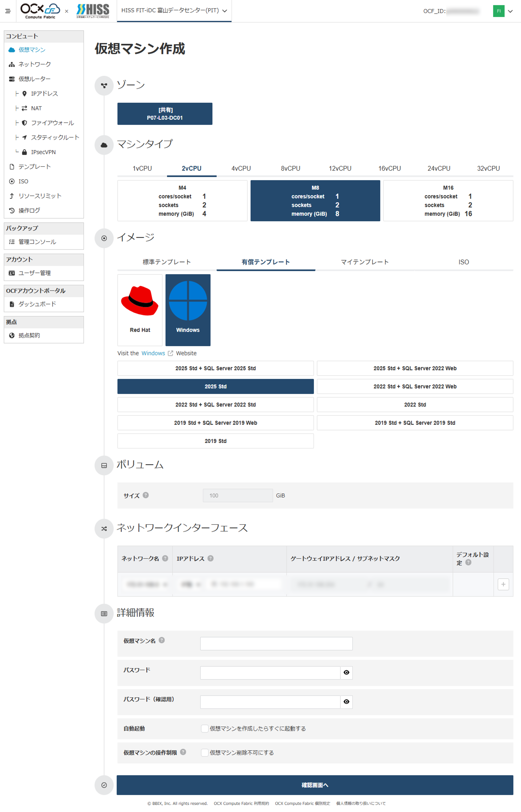Open 仮想マシン in sidebar
Viewport: 521px width, 812px height.
[32, 50]
